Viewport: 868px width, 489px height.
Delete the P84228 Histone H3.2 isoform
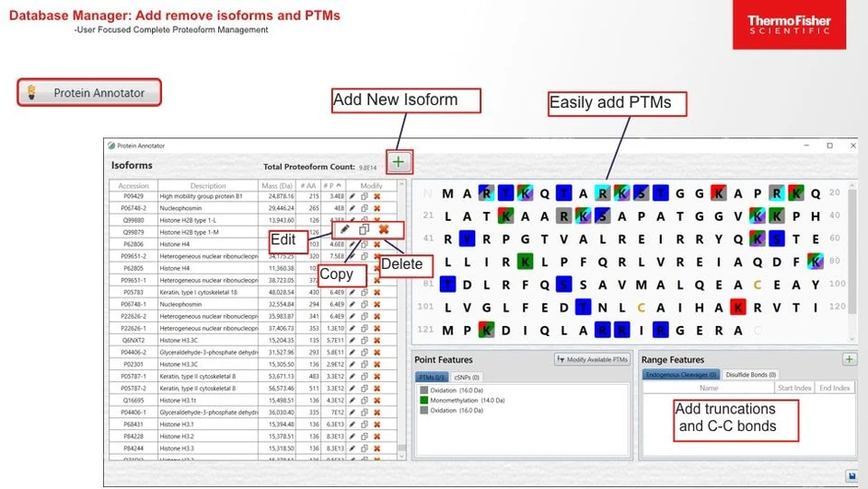377,437
